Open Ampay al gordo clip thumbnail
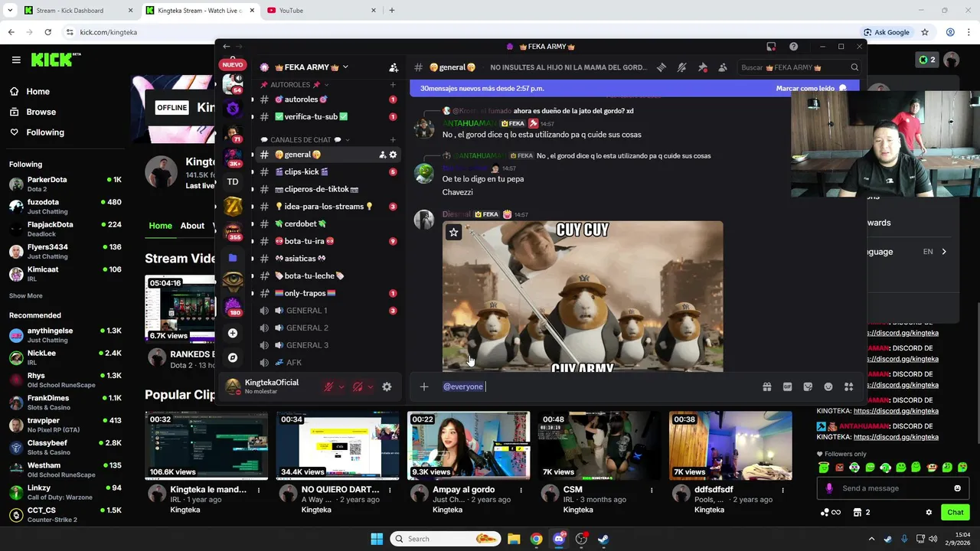Screen dimensions: 980x551 point(469,445)
